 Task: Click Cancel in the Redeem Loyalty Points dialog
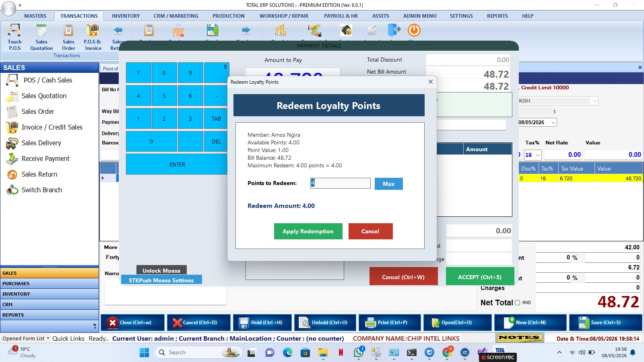click(370, 231)
